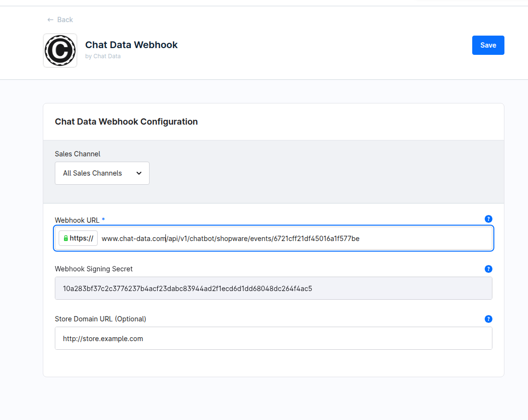Screen dimensions: 528x420
Task: Click the Chat Data app logo
Action: [x=60, y=51]
